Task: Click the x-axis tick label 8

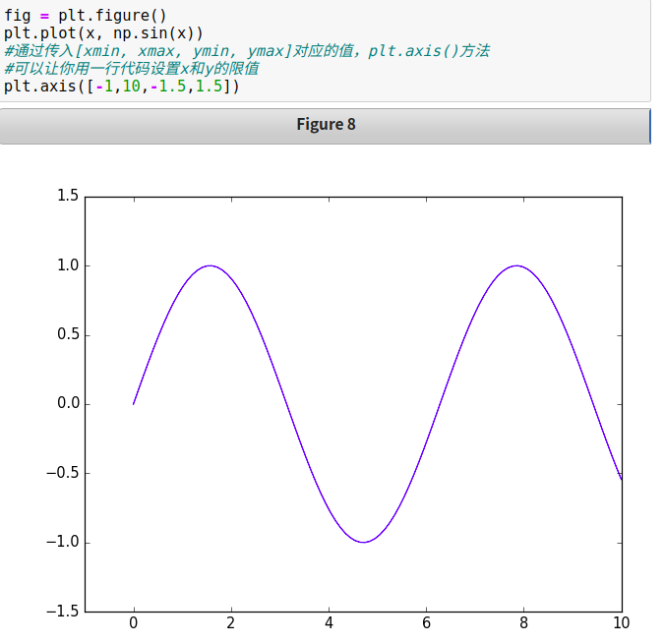Action: (x=524, y=623)
